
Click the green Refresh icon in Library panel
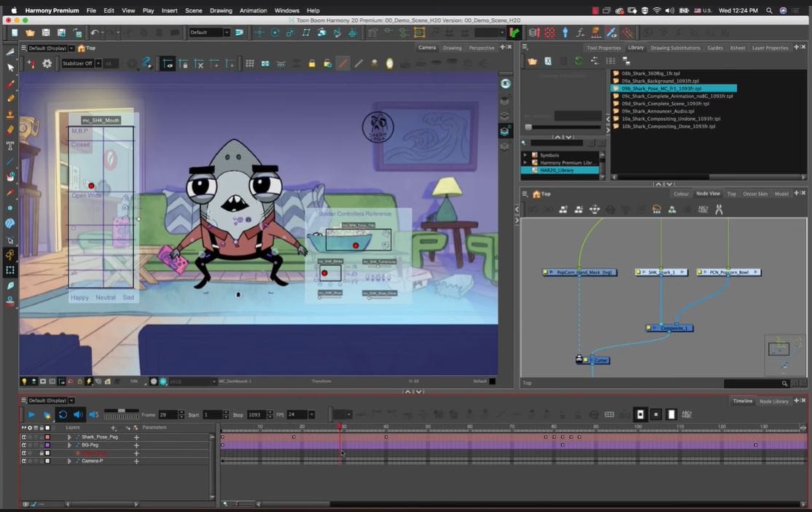(579, 61)
